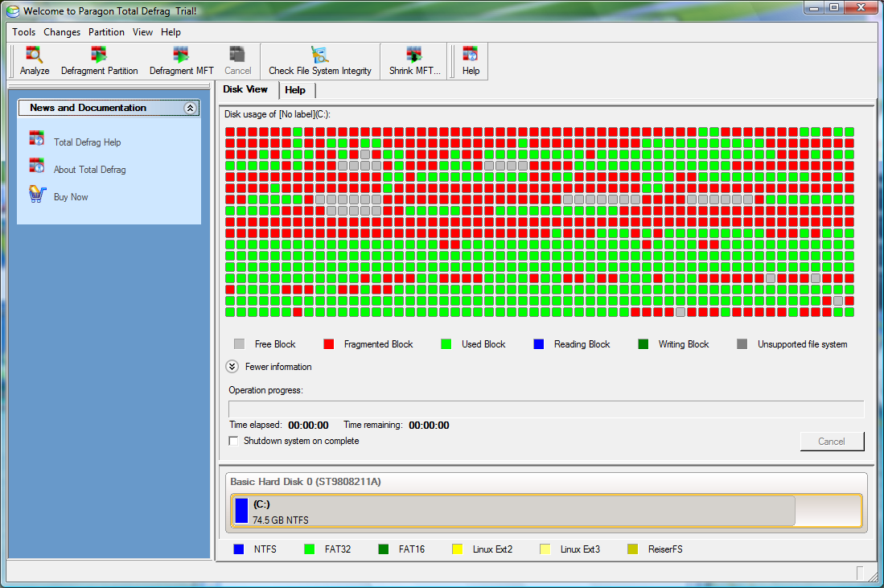Image resolution: width=884 pixels, height=588 pixels.
Task: Collapse details with Fewer information chevron
Action: [x=232, y=367]
